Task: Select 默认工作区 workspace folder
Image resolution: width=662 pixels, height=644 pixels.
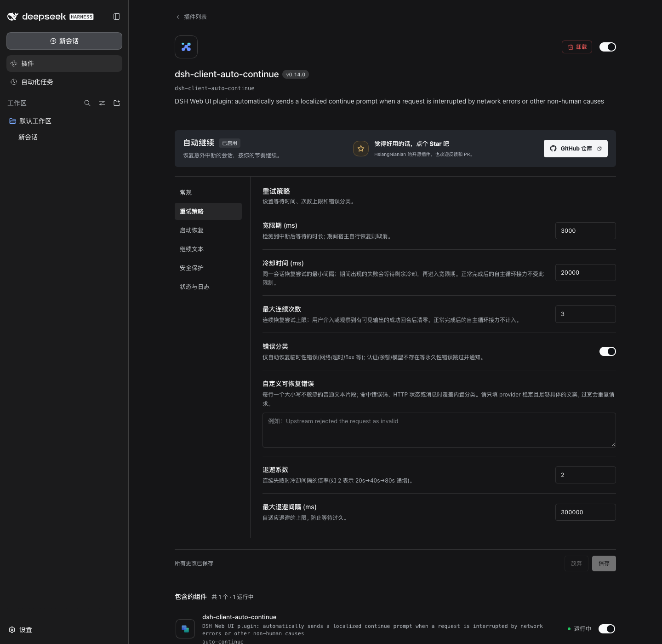Action: (x=64, y=121)
